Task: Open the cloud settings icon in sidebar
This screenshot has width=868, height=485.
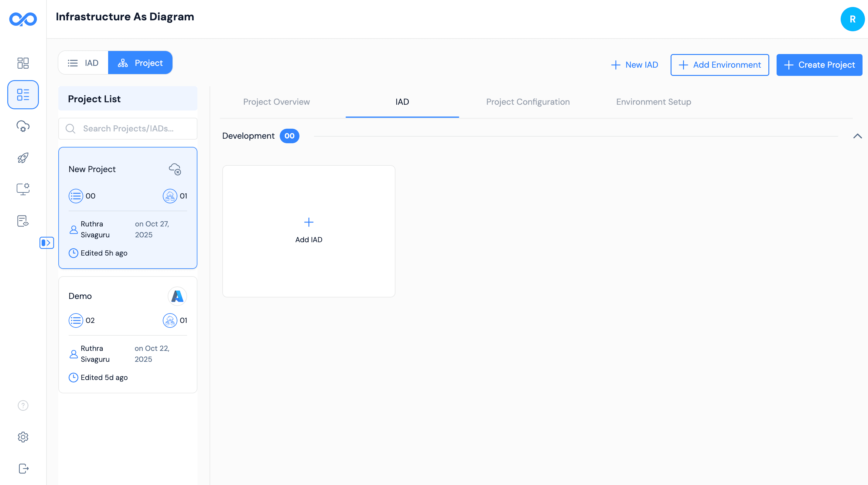Action: coord(22,126)
